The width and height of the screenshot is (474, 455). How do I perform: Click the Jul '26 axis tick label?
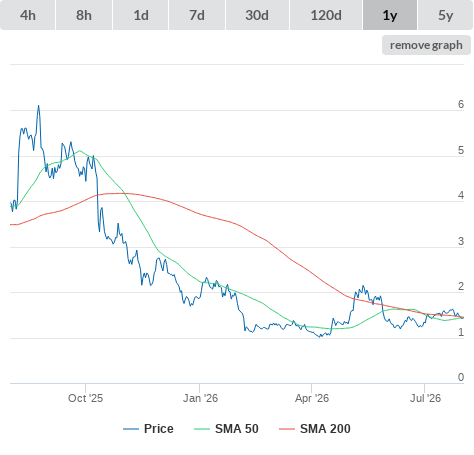coord(425,398)
